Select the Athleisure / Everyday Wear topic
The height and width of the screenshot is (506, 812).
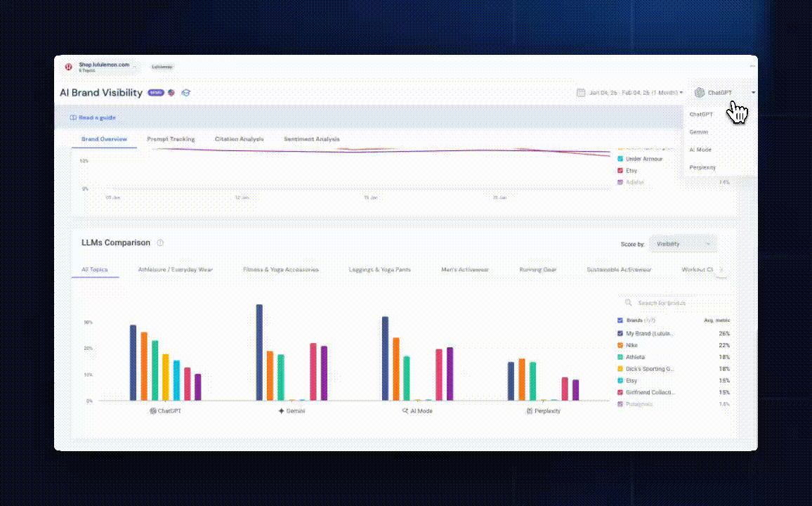[175, 270]
